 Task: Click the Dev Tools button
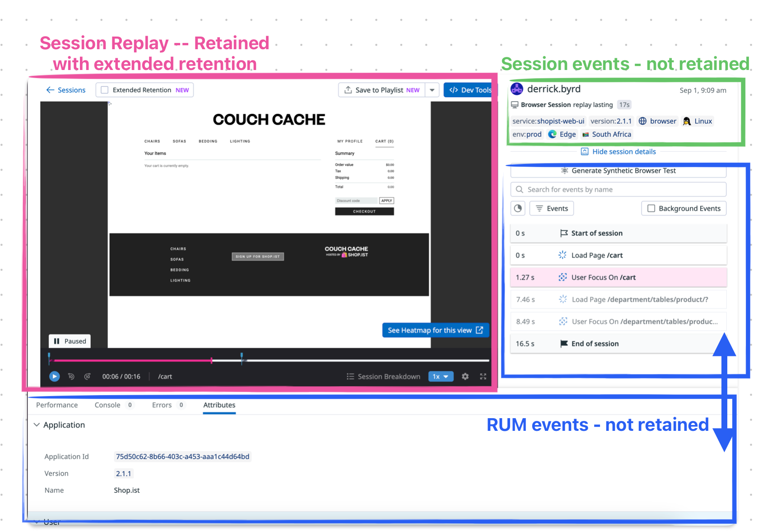[468, 90]
